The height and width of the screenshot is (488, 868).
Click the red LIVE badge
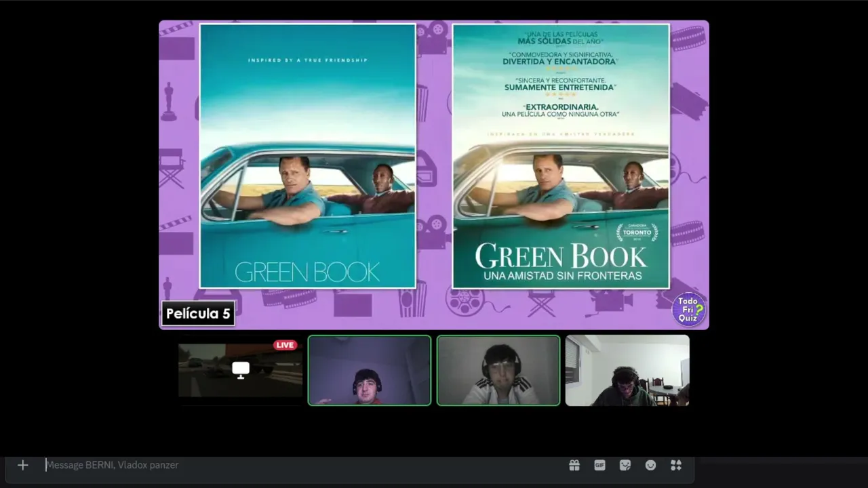tap(285, 345)
